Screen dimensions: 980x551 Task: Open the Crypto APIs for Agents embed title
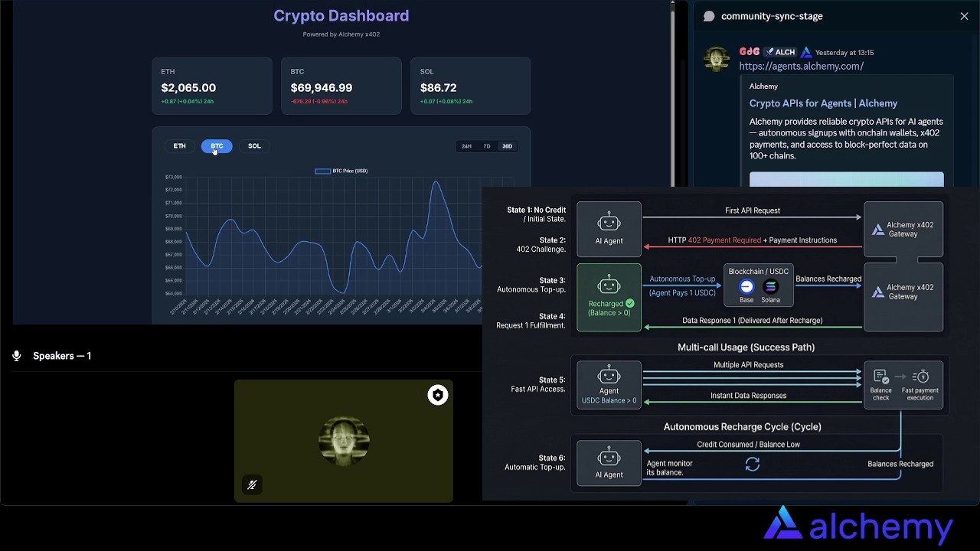point(823,103)
